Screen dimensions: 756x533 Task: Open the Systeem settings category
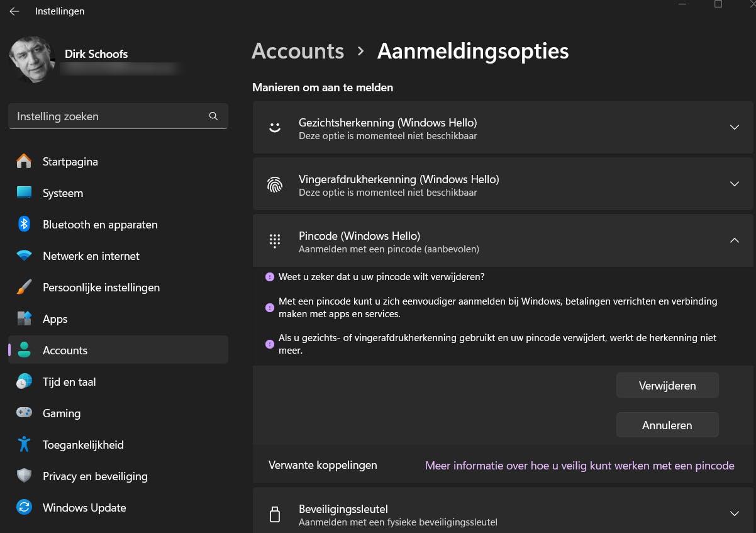pos(63,193)
